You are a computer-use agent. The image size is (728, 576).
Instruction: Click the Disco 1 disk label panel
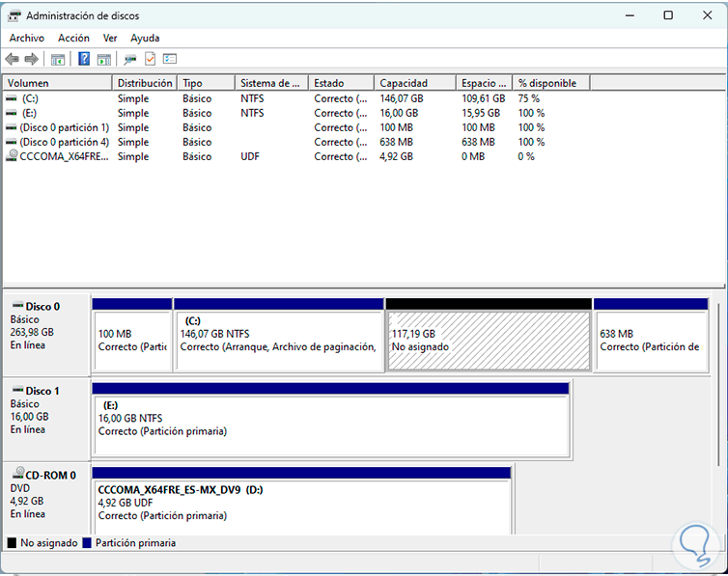[46, 419]
